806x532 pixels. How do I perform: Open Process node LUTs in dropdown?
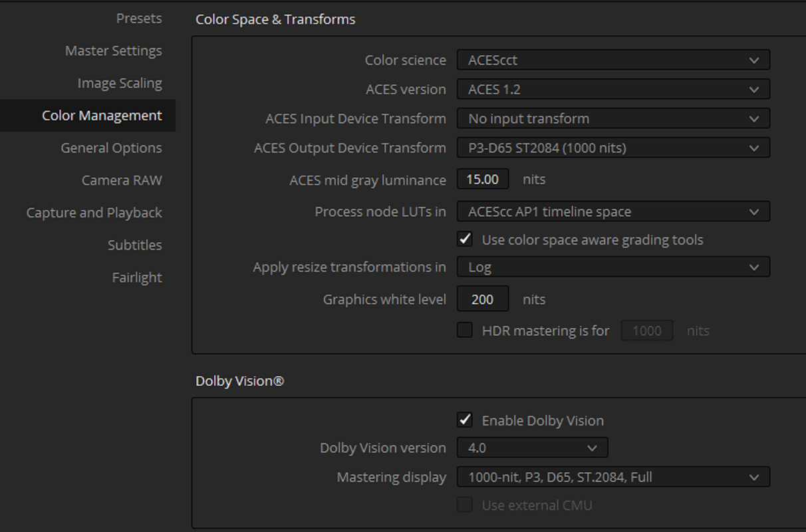pyautogui.click(x=613, y=211)
